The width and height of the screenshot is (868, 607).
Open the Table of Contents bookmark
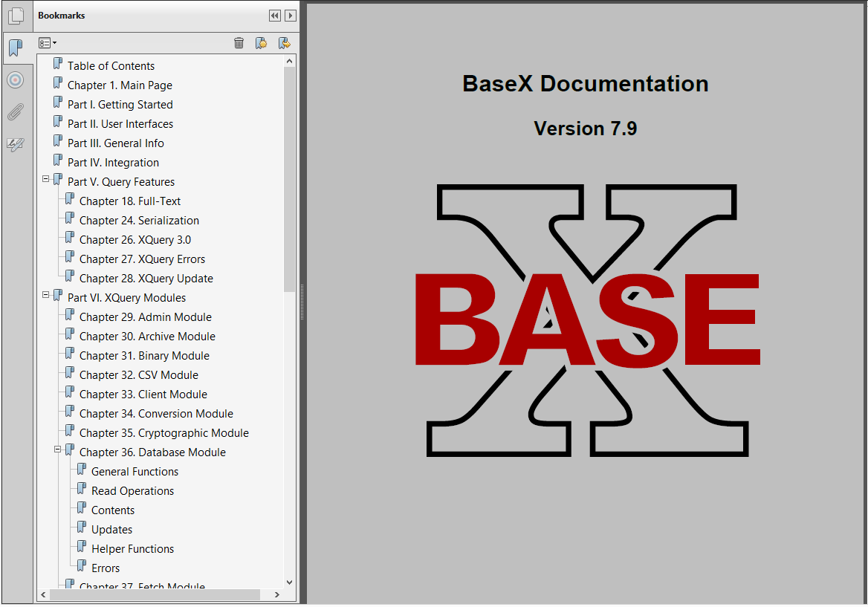tap(111, 66)
